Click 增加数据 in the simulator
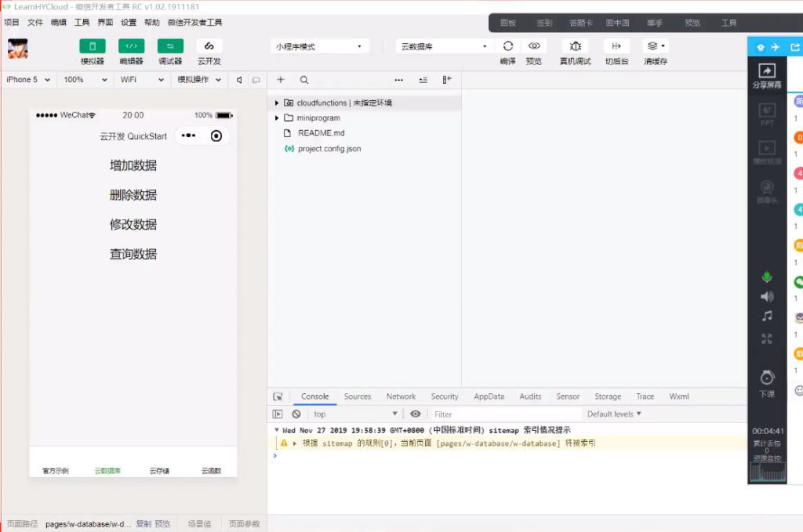This screenshot has height=532, width=803. 133,165
